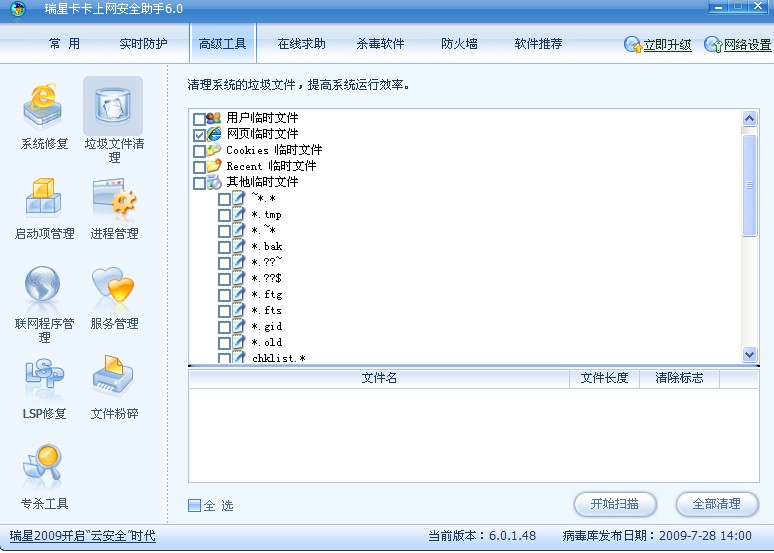Open 联网程序管理 globe icon

[x=42, y=284]
